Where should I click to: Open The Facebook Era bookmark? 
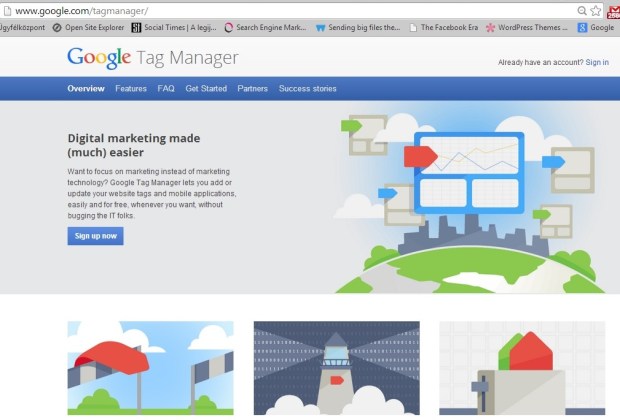[444, 28]
